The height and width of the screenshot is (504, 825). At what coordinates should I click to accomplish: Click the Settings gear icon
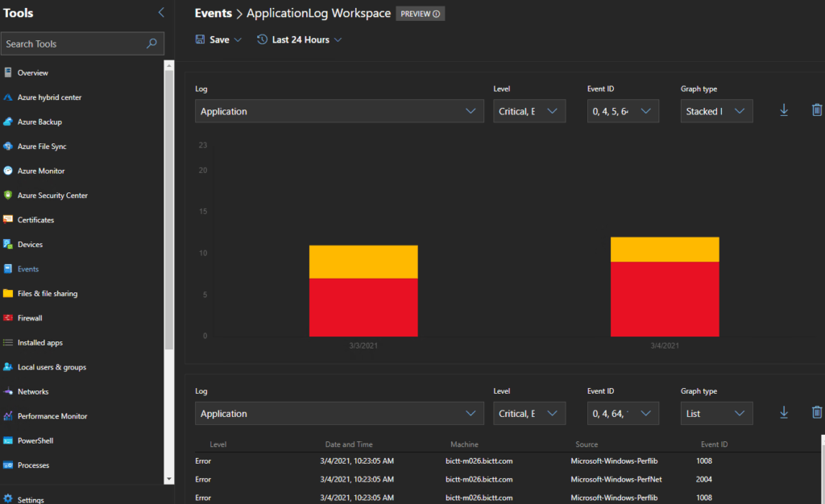pos(8,498)
